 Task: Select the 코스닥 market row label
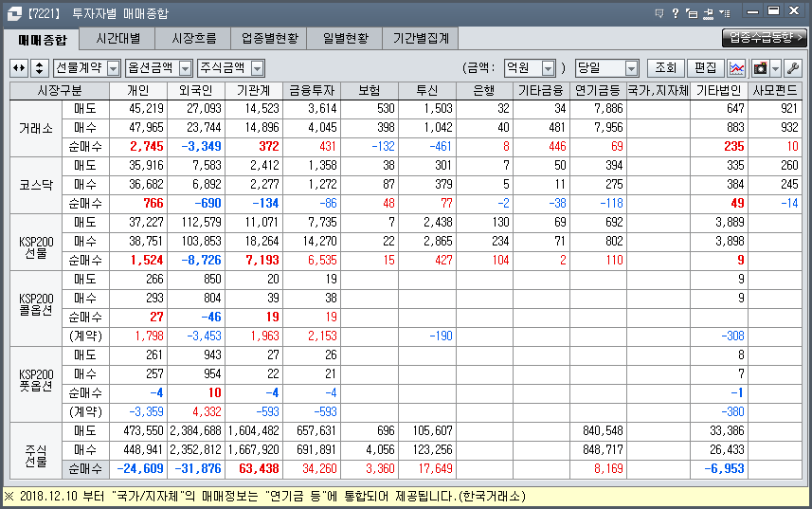(x=36, y=185)
